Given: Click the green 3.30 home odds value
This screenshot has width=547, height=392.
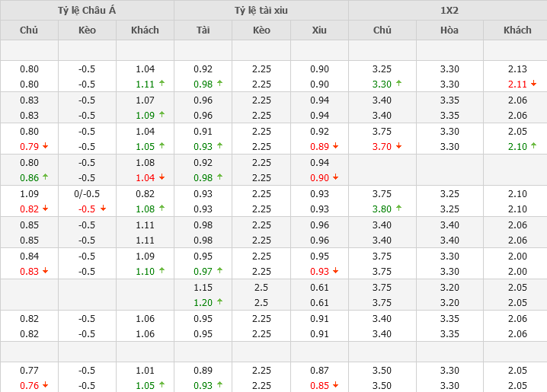Looking at the screenshot, I should coord(382,84).
